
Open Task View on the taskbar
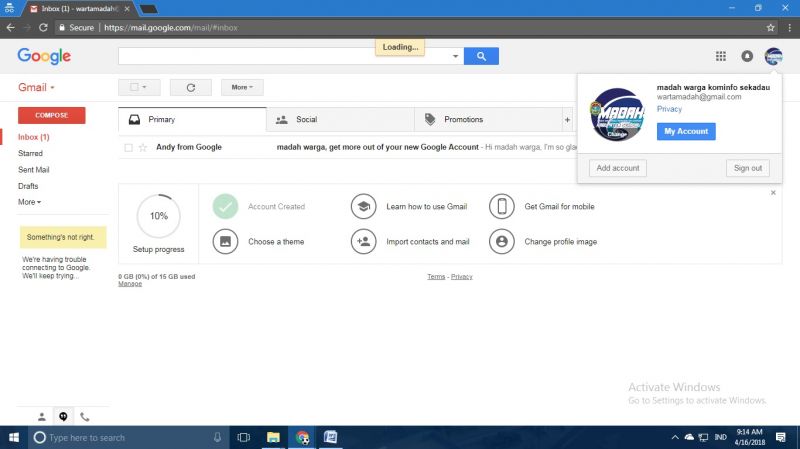pyautogui.click(x=243, y=437)
